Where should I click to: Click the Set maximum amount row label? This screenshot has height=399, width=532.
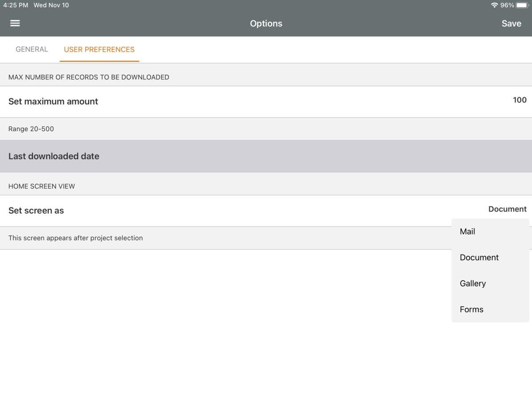[53, 102]
